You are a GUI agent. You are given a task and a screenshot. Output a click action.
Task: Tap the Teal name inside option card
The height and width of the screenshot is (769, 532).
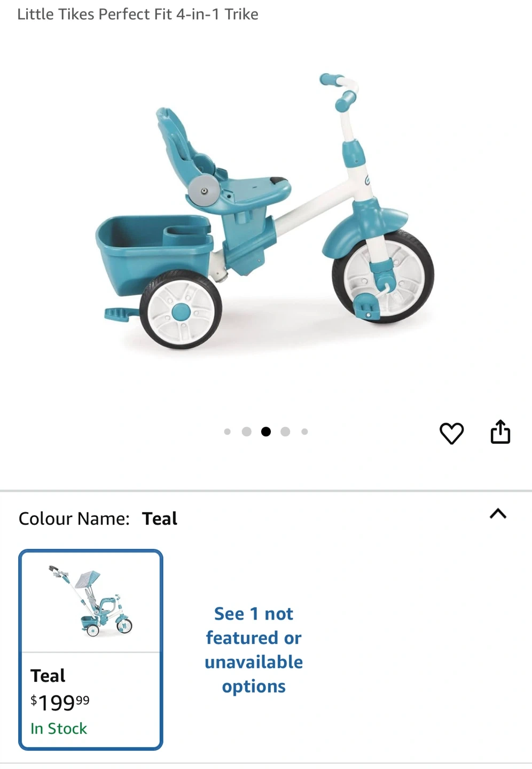48,676
